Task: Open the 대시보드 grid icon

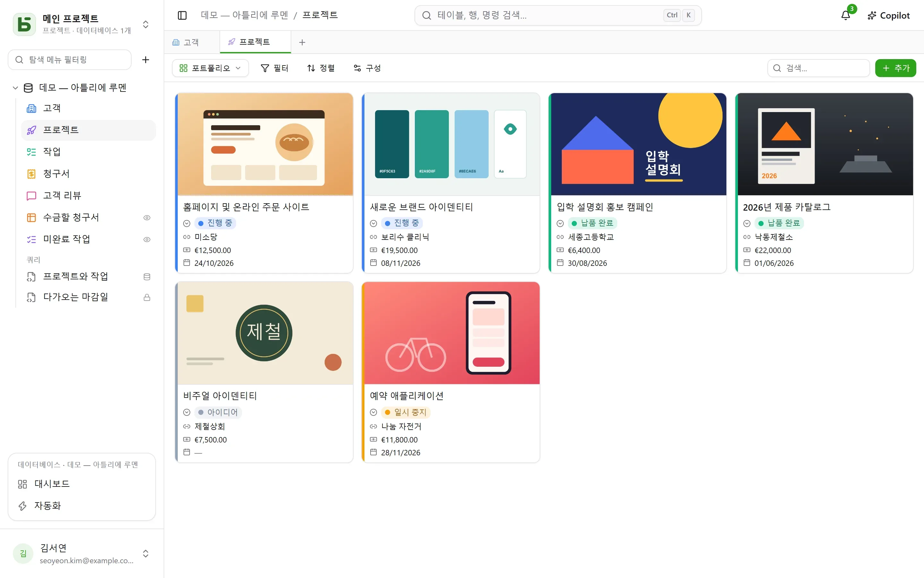Action: click(22, 484)
